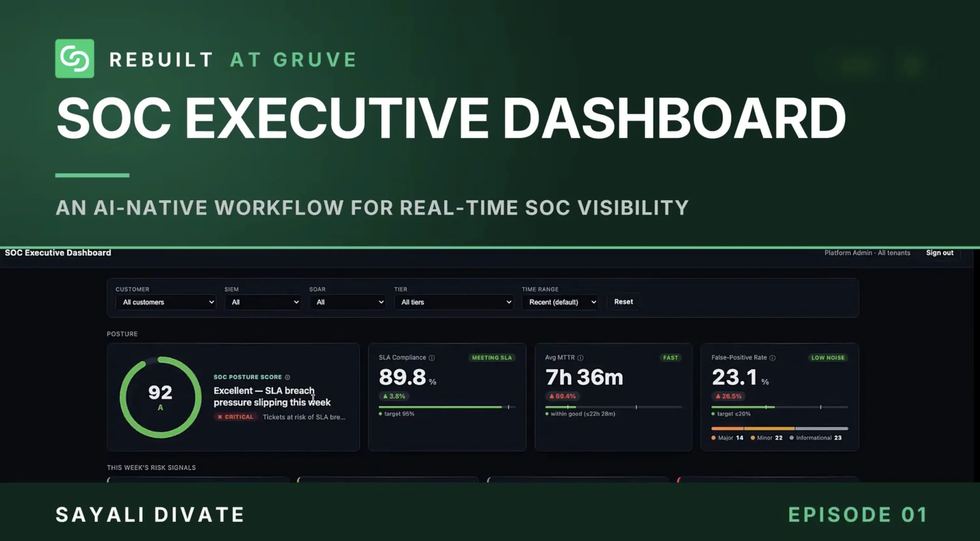Screen dimensions: 980x541
Task: Open the Customer dropdown showing All customers
Action: (x=165, y=302)
